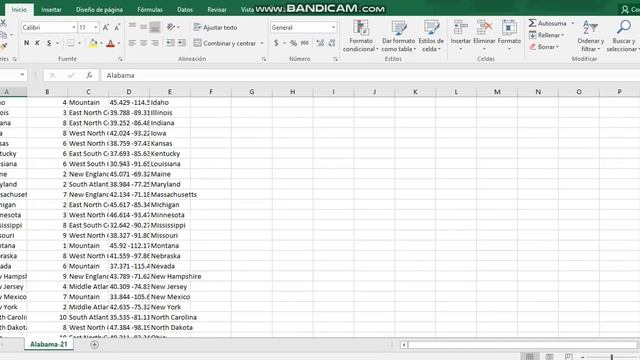This screenshot has width=640, height=360.
Task: Increase decimal places
Action: 320,43
